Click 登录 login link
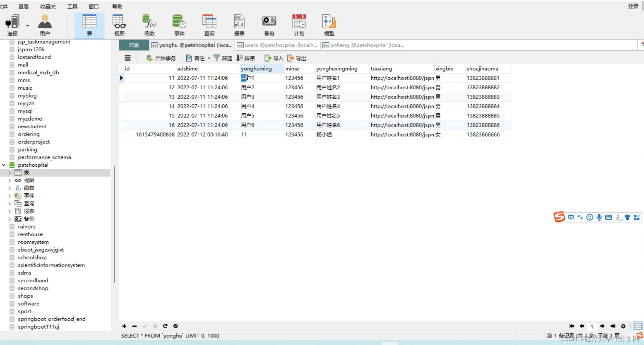Screen dimensions: 644x345 633,6
